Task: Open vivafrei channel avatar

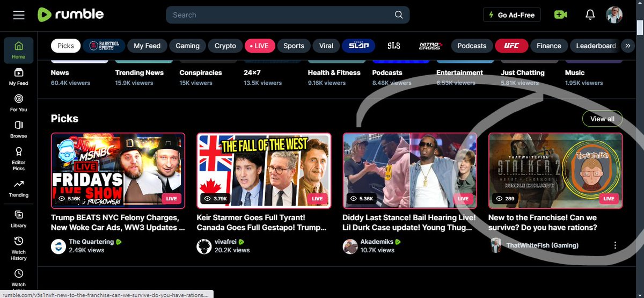Action: 204,246
